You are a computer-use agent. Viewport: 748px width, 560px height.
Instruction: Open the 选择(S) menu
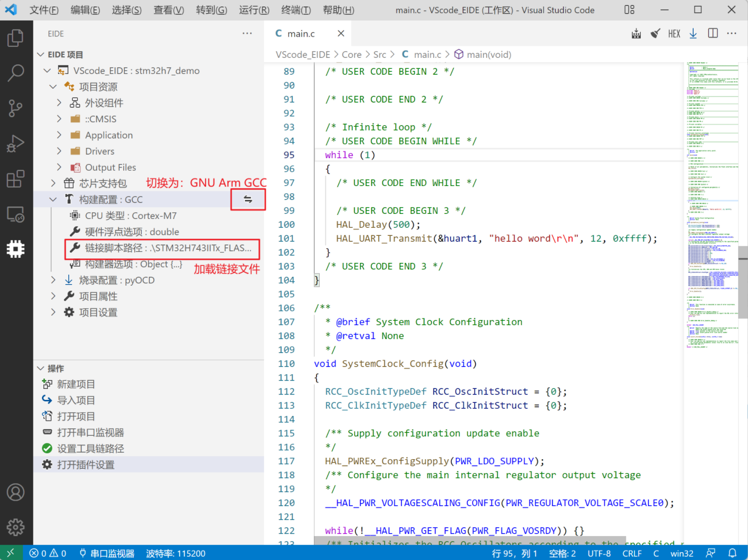tap(127, 10)
